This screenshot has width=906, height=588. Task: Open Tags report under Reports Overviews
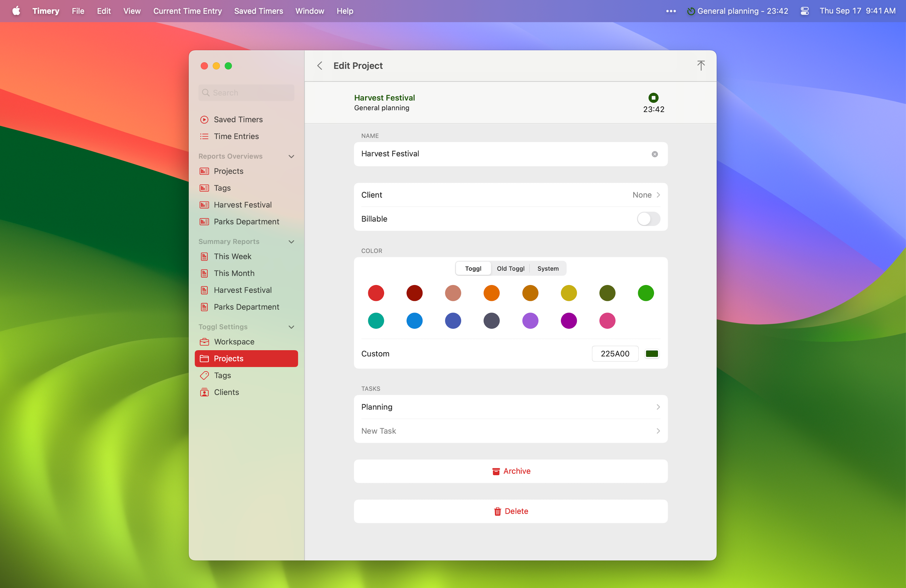[x=246, y=188]
